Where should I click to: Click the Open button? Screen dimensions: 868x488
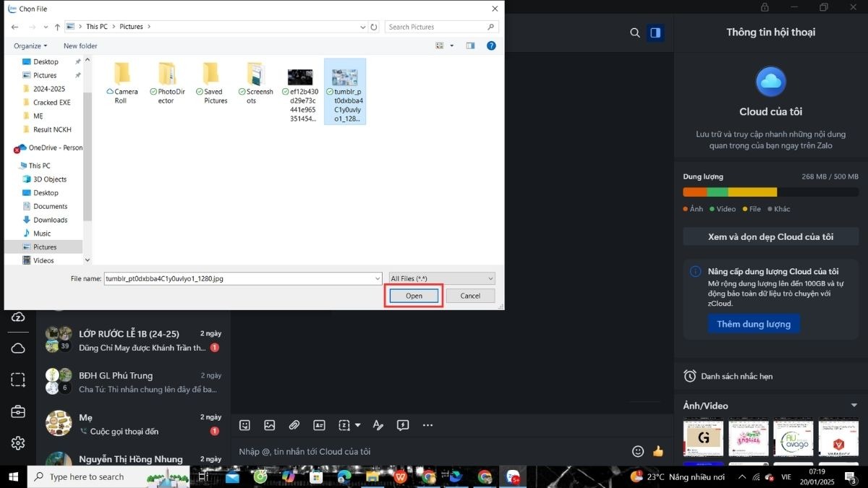[x=414, y=296]
